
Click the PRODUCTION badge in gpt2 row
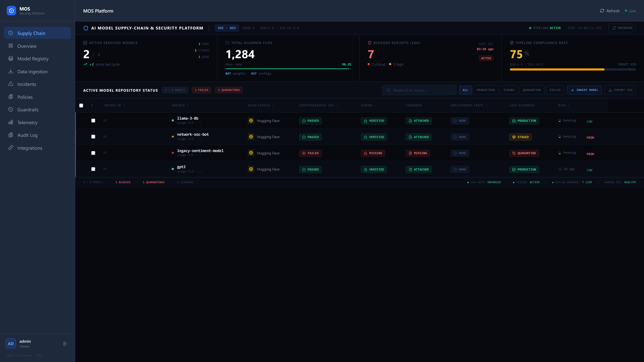click(524, 169)
